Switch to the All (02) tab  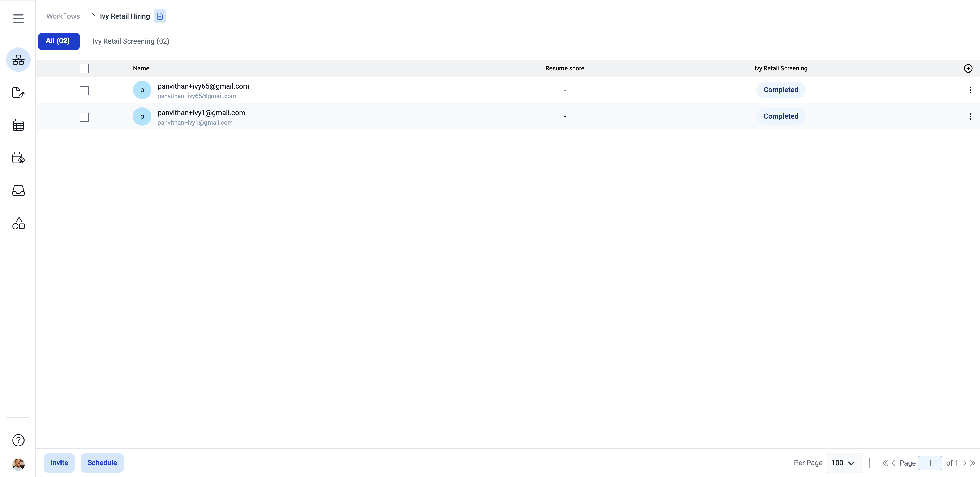click(59, 41)
